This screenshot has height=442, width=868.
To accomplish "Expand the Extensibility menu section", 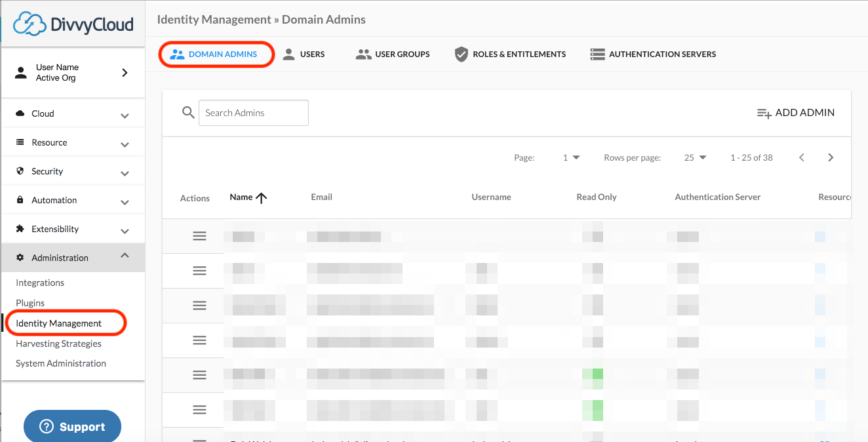I will tap(73, 229).
